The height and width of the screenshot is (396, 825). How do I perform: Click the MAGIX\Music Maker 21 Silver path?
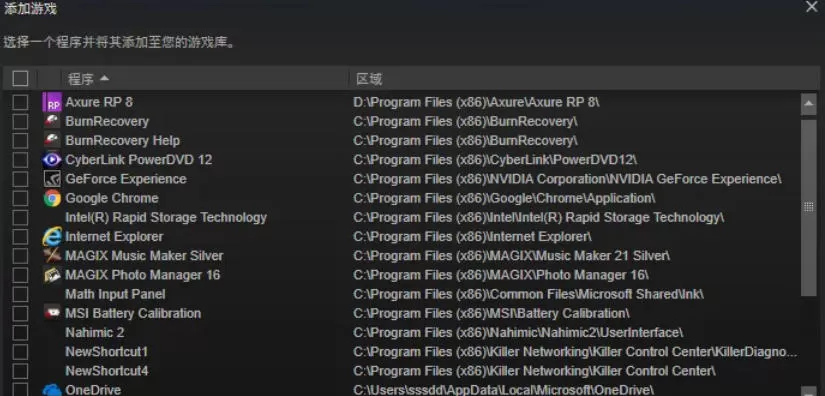[x=511, y=256]
